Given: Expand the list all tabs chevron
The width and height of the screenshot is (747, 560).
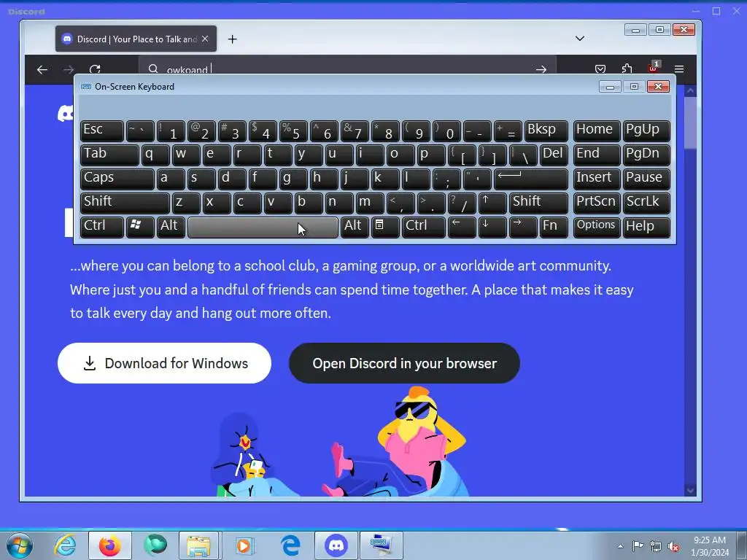Looking at the screenshot, I should [x=580, y=39].
